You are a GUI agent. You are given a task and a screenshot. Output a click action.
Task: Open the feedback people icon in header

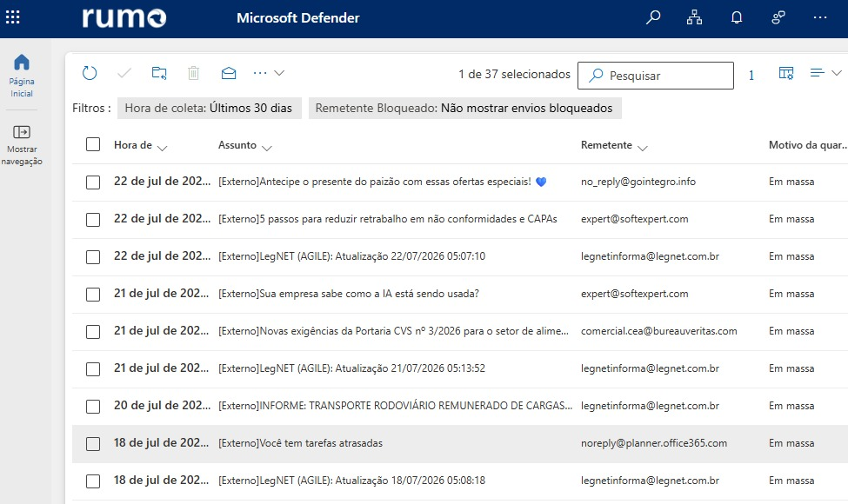pyautogui.click(x=778, y=18)
